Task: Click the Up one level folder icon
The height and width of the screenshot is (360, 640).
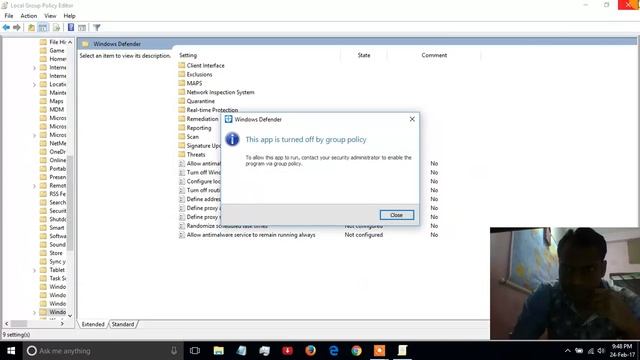Action: tap(31, 28)
